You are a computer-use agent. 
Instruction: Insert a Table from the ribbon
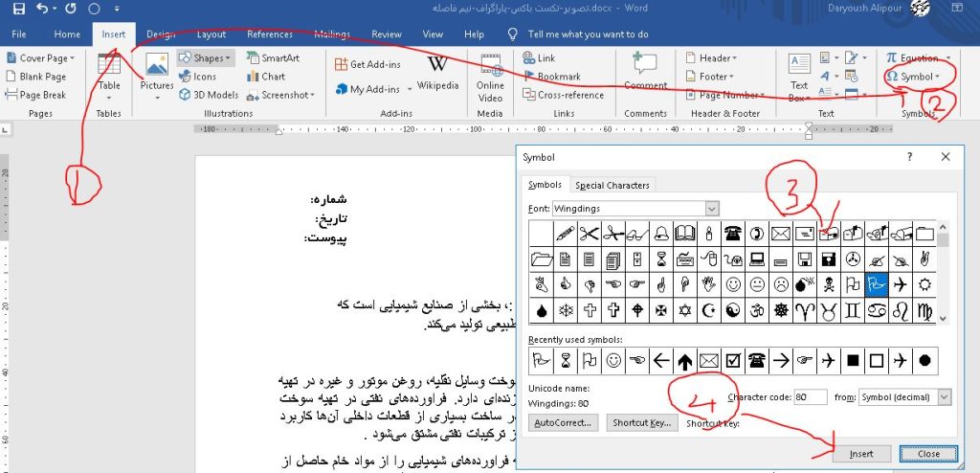pos(109,73)
